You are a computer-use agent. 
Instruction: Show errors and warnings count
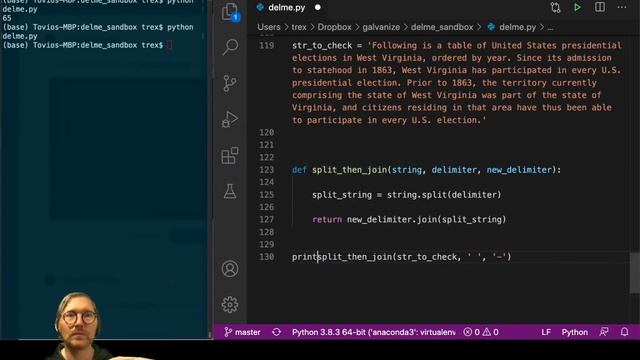[481, 332]
